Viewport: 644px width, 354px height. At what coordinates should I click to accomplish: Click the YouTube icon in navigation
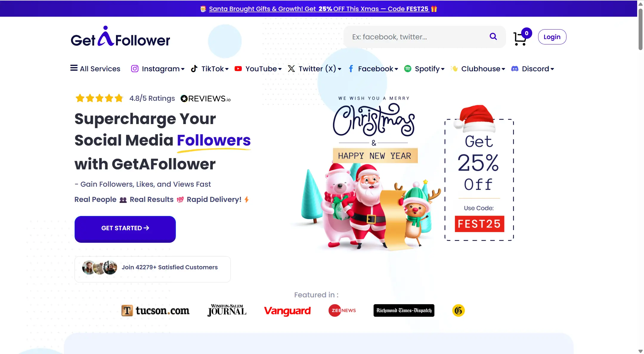238,69
